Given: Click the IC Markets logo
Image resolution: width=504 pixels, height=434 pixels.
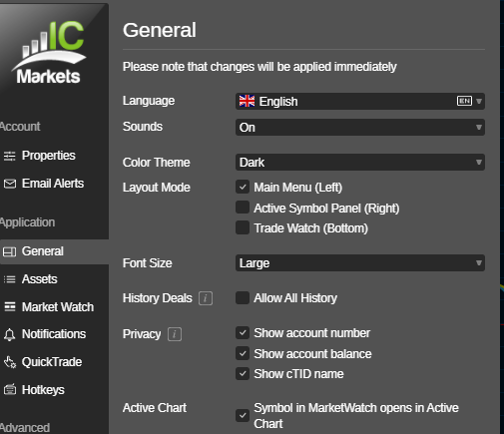Looking at the screenshot, I should (x=49, y=52).
